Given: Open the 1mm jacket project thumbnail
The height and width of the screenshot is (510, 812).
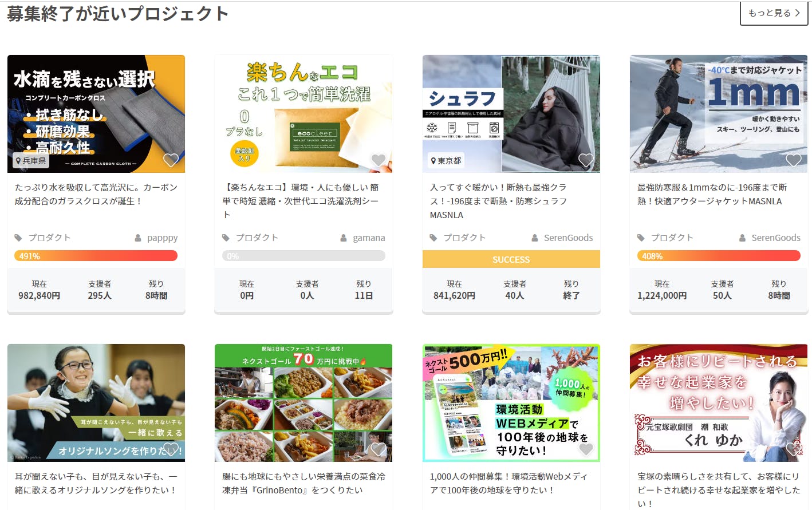Looking at the screenshot, I should [719, 114].
